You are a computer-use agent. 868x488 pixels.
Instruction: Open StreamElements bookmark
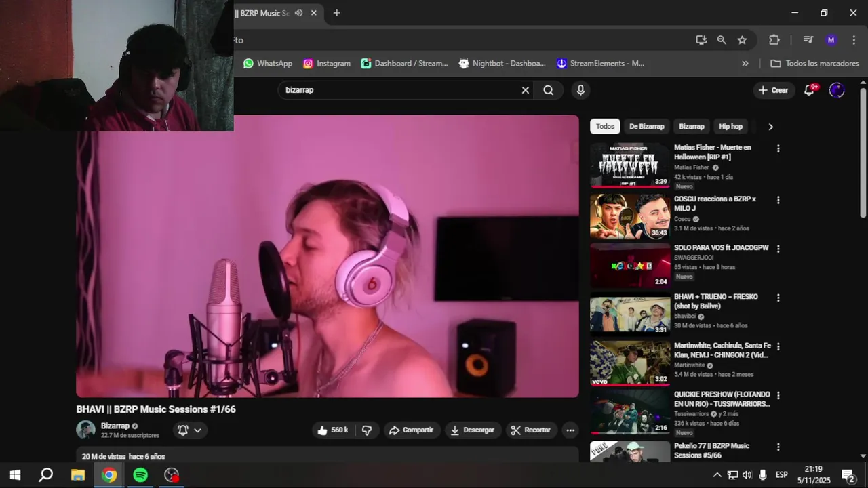click(x=600, y=63)
